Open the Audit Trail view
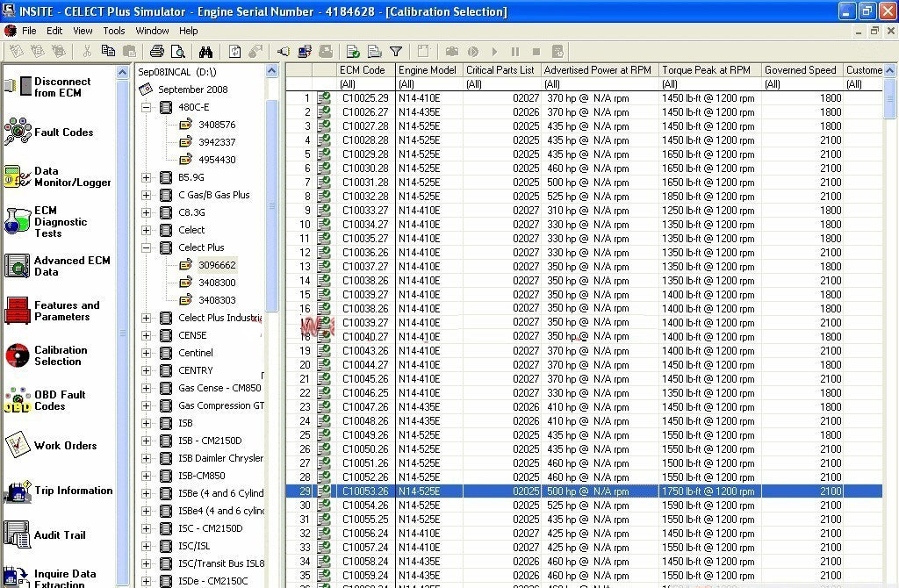Viewport: 899px width, 588px height. [x=58, y=535]
